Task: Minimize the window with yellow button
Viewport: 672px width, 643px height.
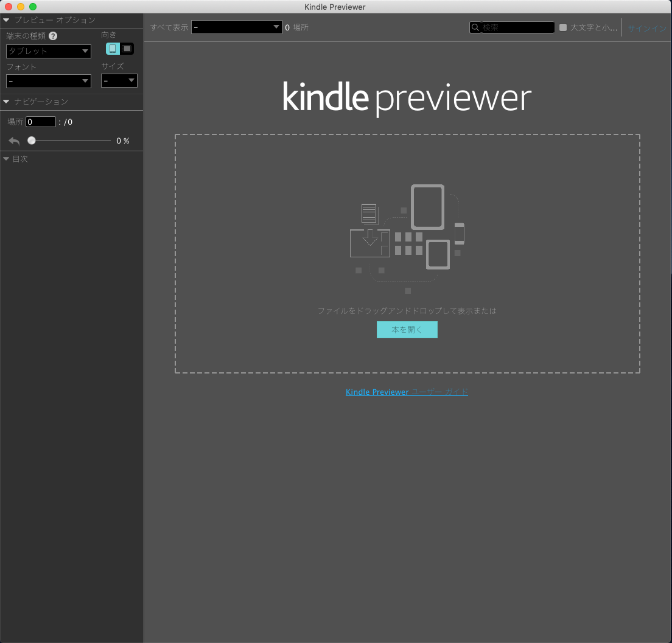Action: pyautogui.click(x=21, y=7)
